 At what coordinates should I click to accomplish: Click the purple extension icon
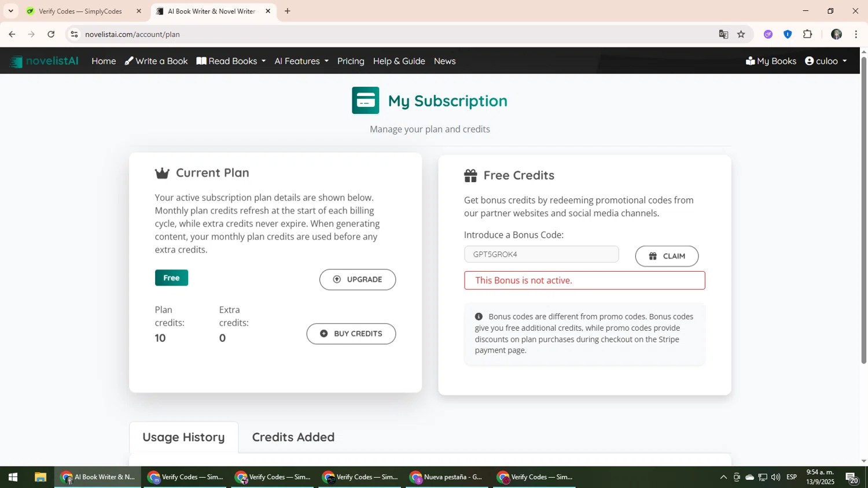point(768,34)
